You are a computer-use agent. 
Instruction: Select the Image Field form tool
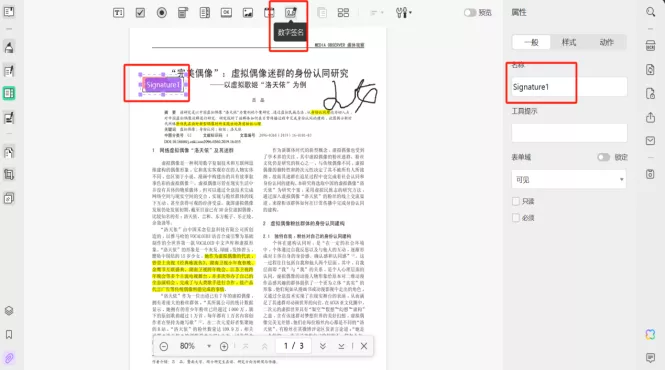click(248, 13)
